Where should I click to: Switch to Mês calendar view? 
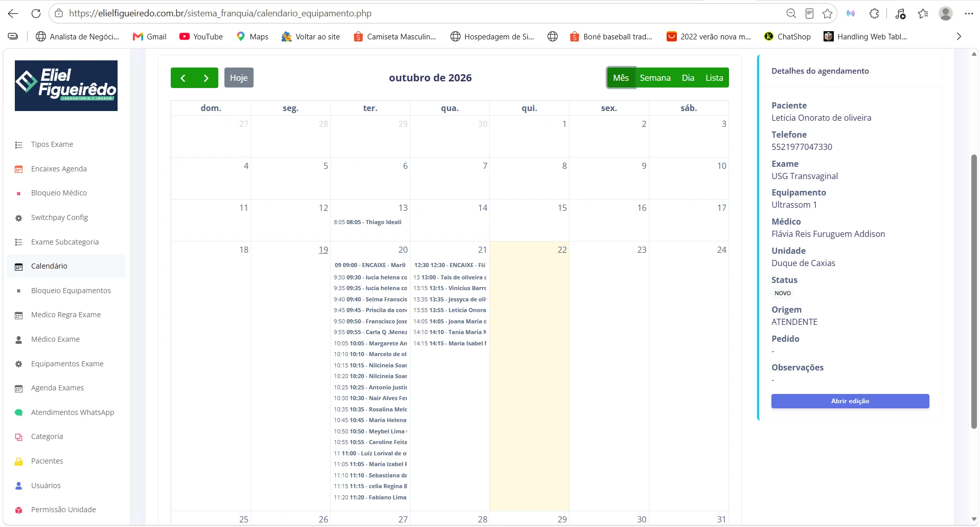pyautogui.click(x=621, y=78)
